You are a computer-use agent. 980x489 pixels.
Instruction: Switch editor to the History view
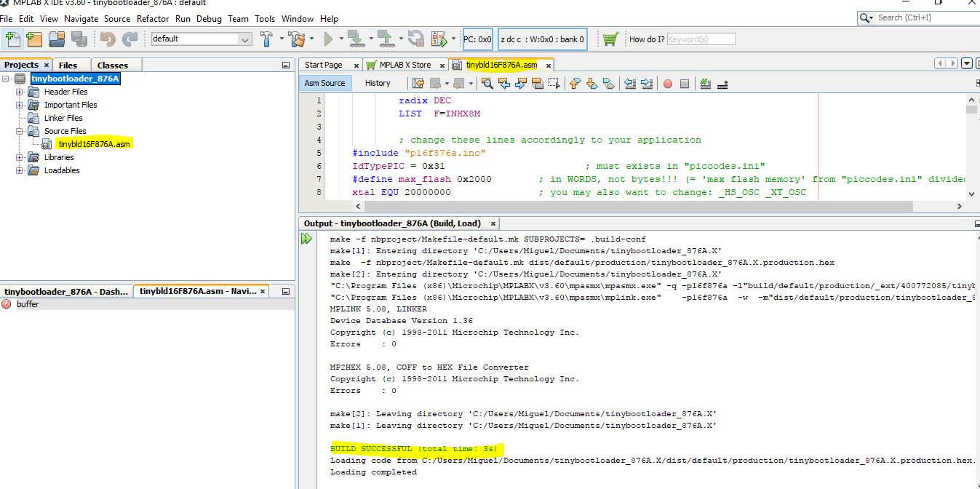378,83
